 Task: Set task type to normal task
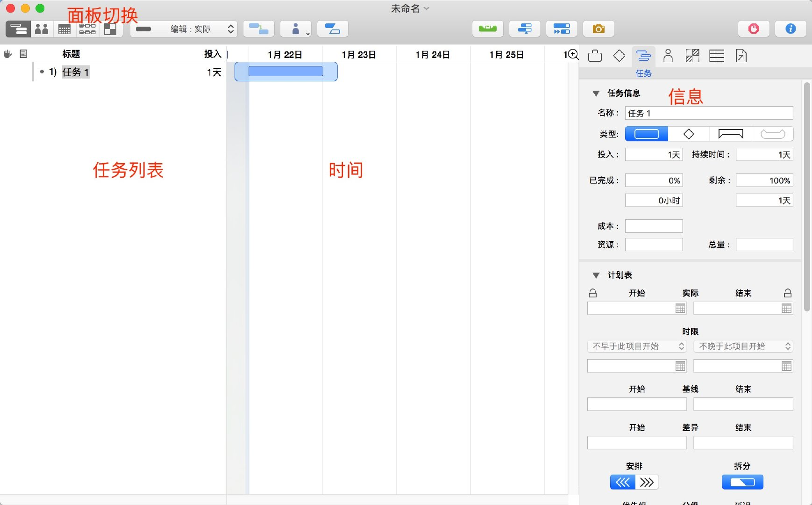(647, 134)
